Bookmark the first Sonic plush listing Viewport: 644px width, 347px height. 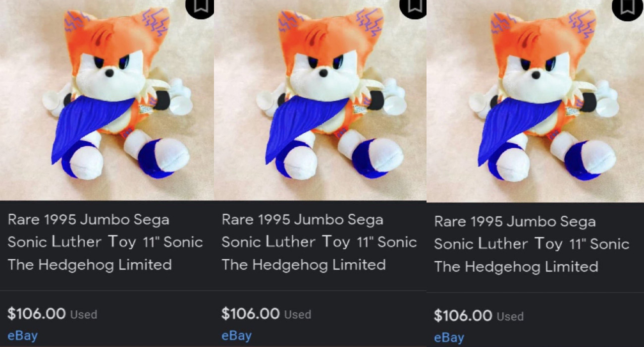(200, 7)
